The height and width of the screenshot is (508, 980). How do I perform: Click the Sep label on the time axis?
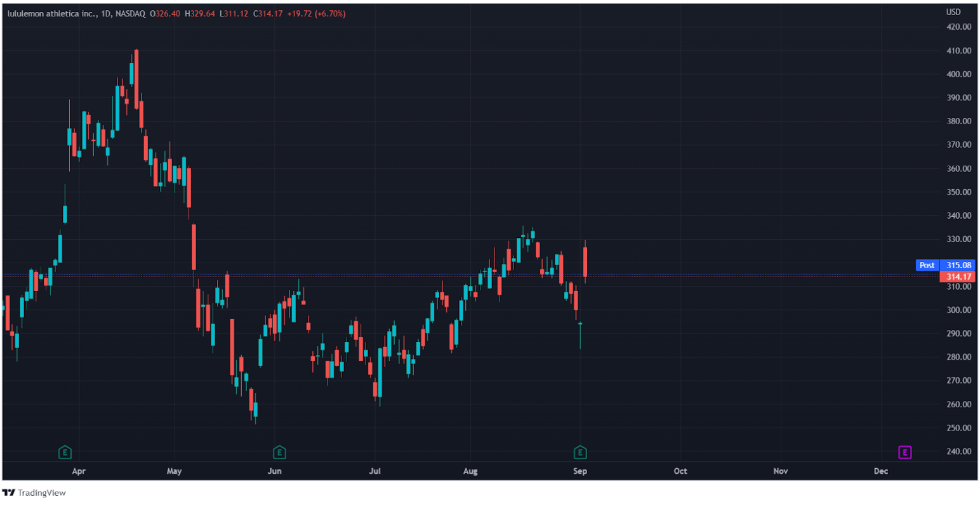pos(580,471)
